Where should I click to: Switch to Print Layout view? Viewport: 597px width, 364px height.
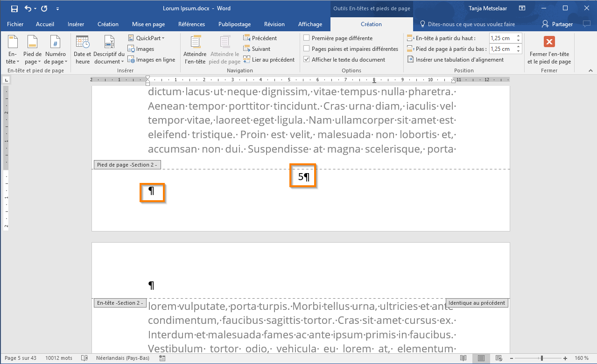click(x=481, y=358)
